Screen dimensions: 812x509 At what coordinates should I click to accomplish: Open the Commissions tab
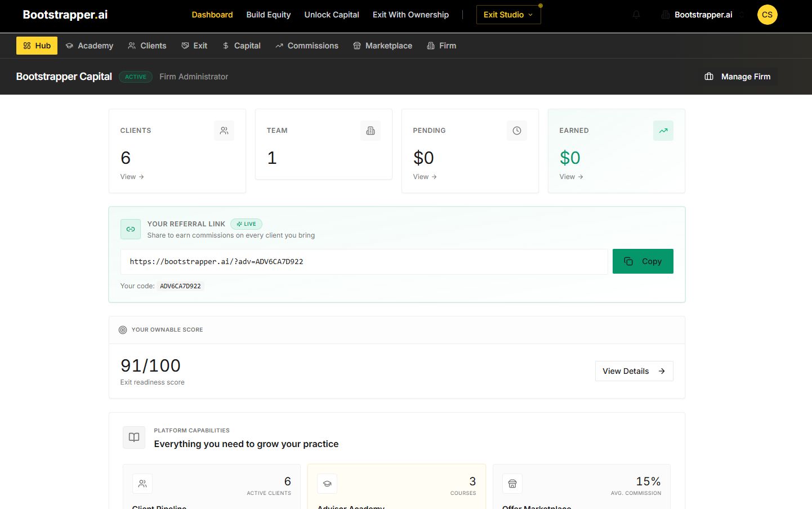(307, 46)
